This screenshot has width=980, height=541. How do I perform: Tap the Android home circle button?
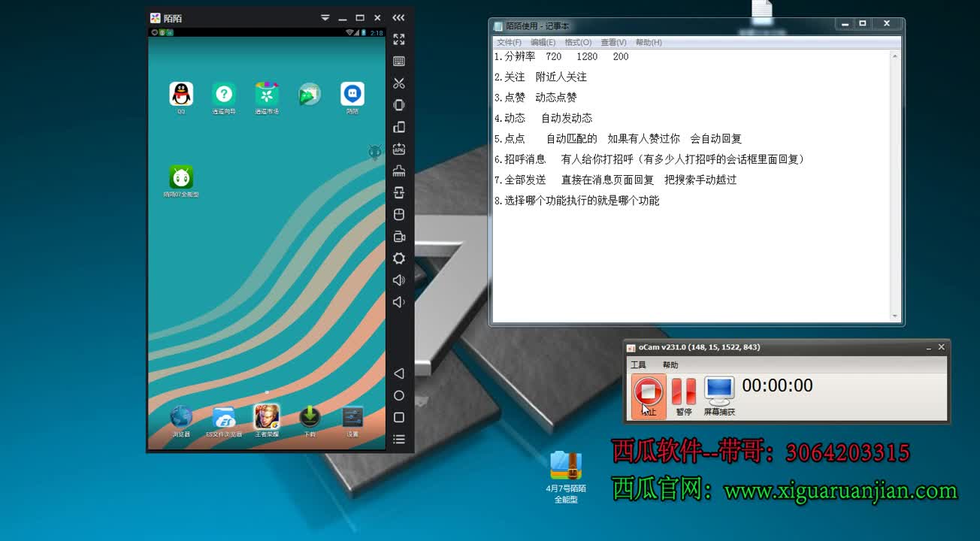point(399,395)
